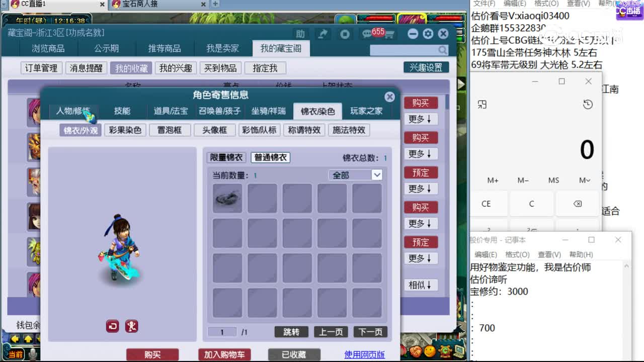Select the 普通锦衣 filter
This screenshot has height=362, width=644.
[270, 157]
